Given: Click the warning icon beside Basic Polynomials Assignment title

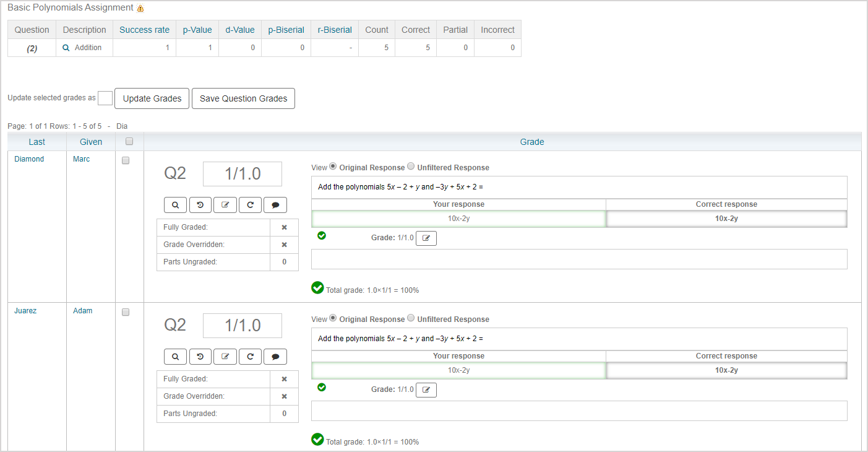Looking at the screenshot, I should [140, 9].
